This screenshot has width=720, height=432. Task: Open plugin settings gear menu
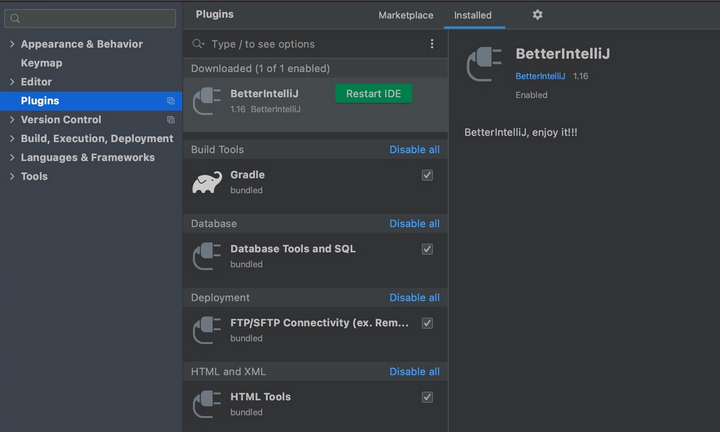click(537, 15)
